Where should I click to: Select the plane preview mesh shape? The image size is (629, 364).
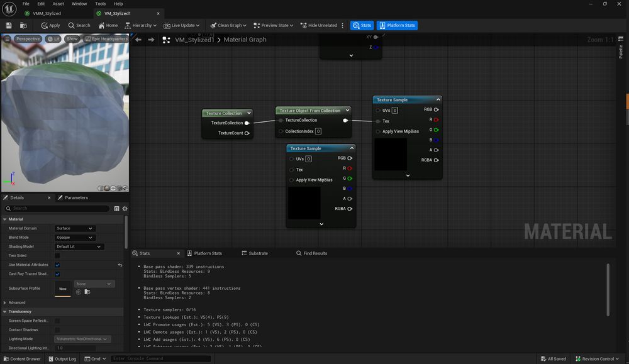[113, 189]
